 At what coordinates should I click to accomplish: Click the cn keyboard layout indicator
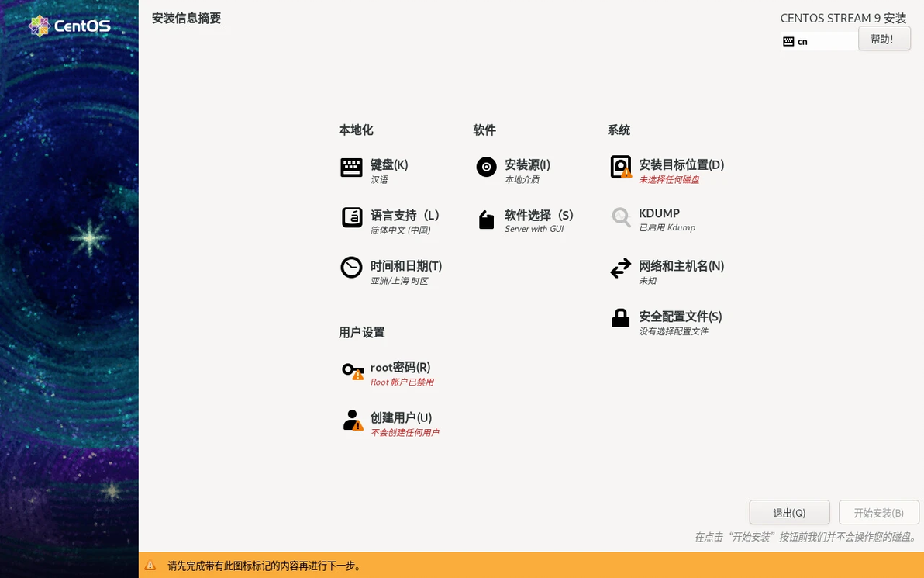(x=802, y=41)
